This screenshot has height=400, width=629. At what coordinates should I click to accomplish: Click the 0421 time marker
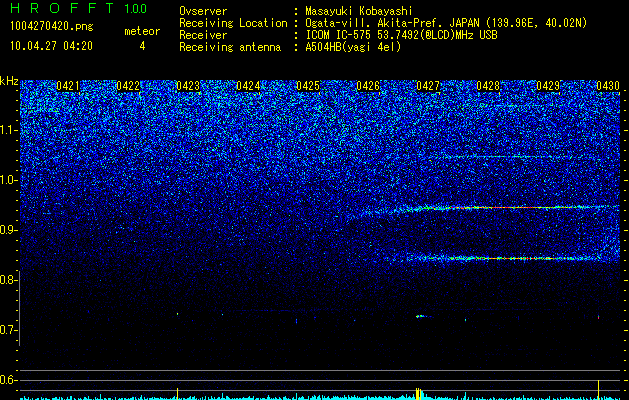coord(68,86)
